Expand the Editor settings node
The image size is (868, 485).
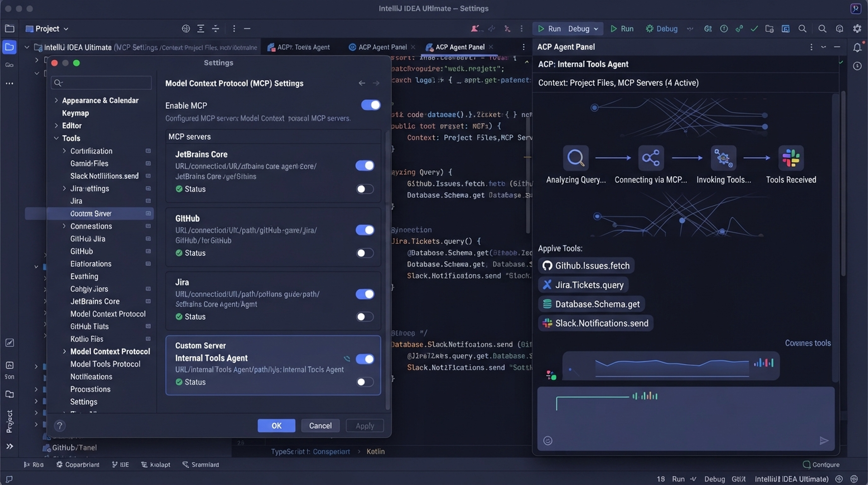coord(56,126)
